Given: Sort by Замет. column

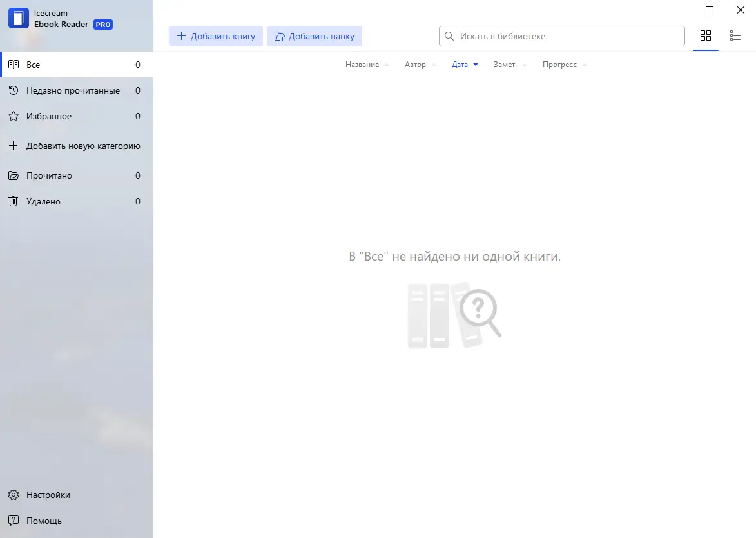Looking at the screenshot, I should tap(505, 65).
